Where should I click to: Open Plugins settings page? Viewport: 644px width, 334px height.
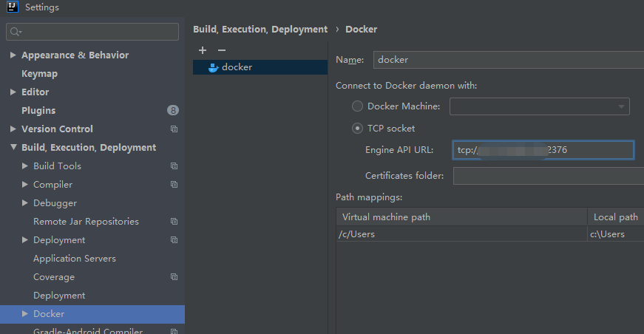[x=38, y=110]
